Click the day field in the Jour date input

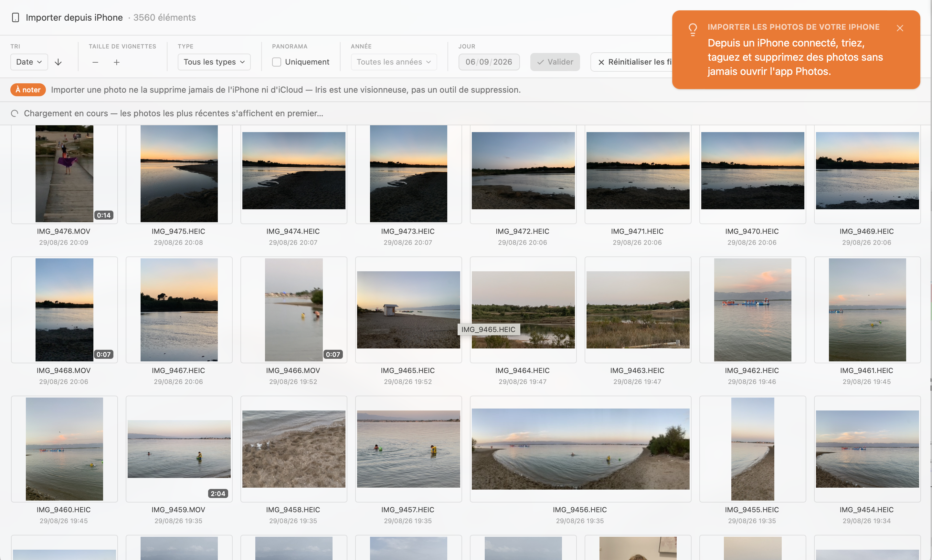[x=470, y=62]
